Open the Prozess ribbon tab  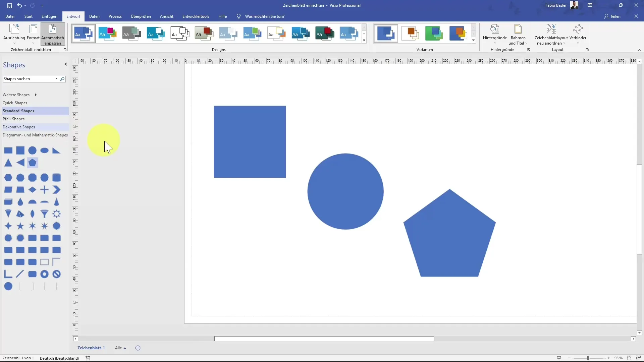(x=115, y=16)
